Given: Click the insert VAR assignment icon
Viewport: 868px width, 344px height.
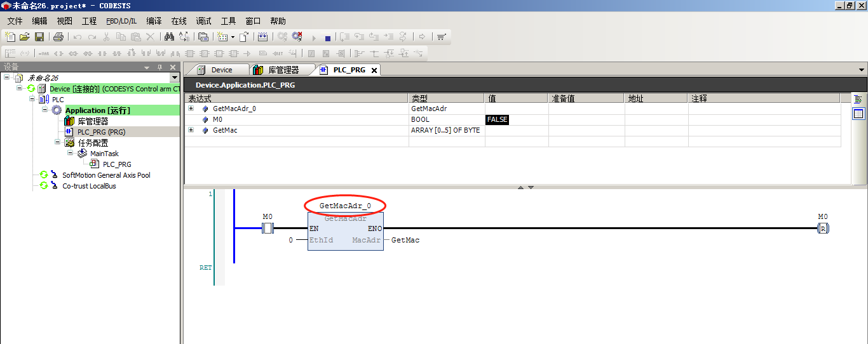Looking at the screenshot, I should coord(43,53).
